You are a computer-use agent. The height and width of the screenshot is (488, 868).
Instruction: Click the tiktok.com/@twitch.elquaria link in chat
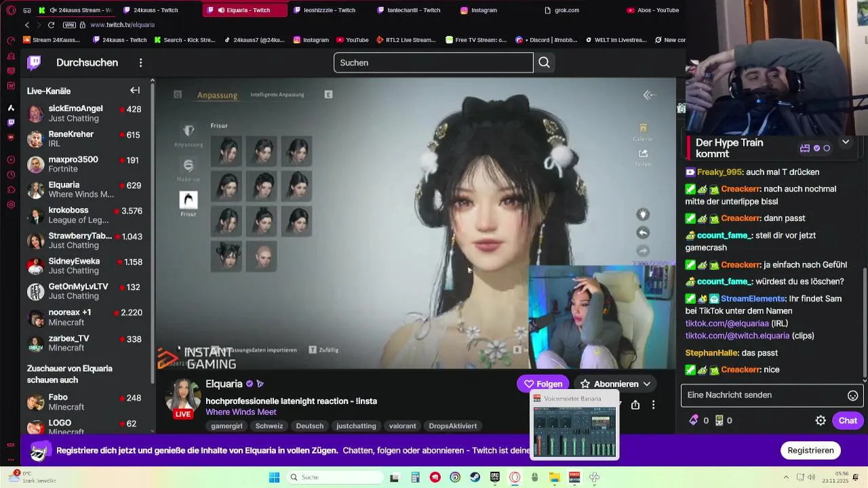point(737,335)
